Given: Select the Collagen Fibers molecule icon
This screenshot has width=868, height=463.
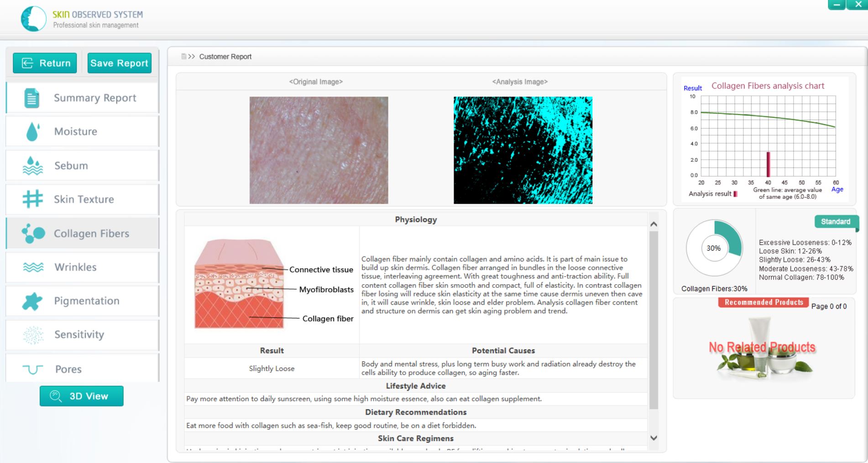Looking at the screenshot, I should 33,234.
